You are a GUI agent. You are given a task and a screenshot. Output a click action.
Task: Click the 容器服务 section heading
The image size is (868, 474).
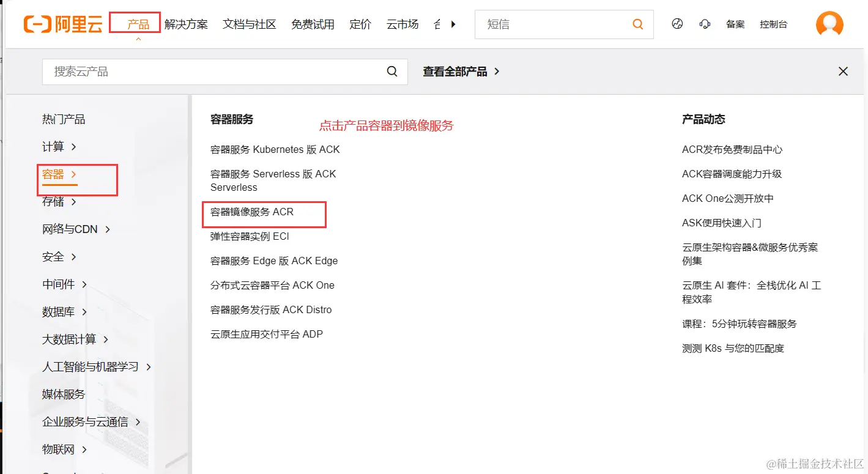coord(232,119)
